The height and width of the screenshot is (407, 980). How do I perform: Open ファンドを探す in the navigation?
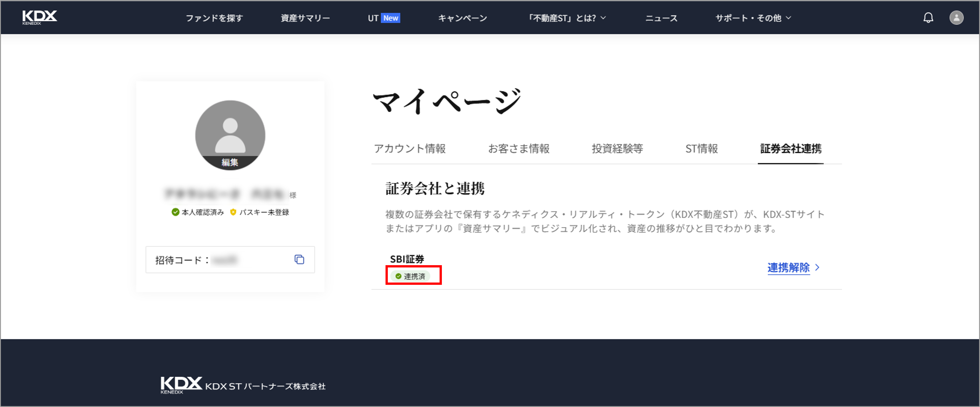click(214, 18)
